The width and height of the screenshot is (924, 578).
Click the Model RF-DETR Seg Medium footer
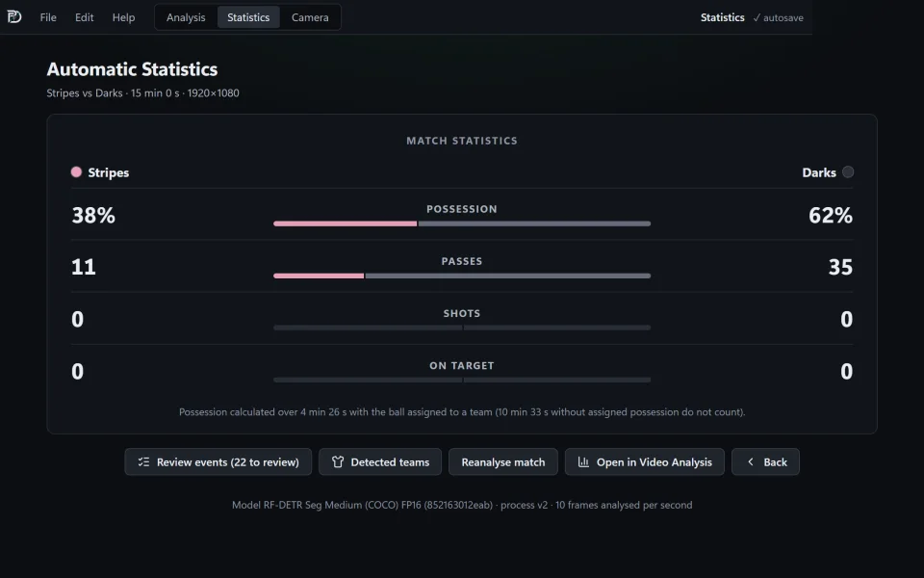(x=462, y=505)
